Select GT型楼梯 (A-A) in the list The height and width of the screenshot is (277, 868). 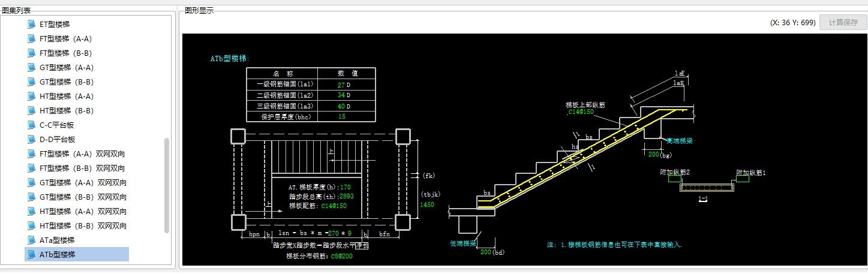point(66,68)
